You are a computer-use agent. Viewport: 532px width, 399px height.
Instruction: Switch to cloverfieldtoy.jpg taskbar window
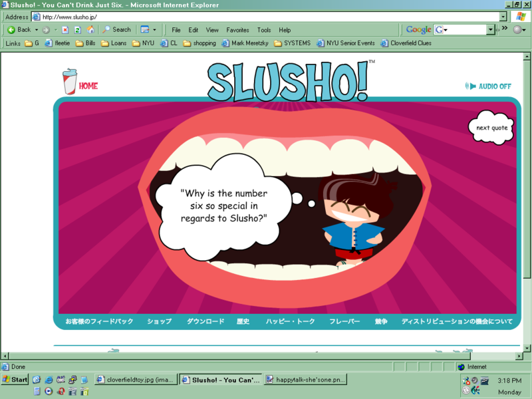click(136, 380)
